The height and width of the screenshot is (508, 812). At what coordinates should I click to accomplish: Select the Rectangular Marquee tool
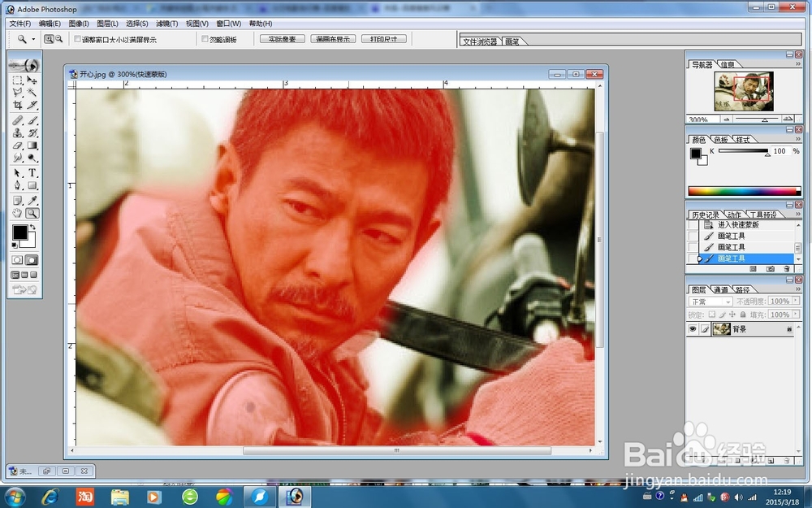point(18,80)
